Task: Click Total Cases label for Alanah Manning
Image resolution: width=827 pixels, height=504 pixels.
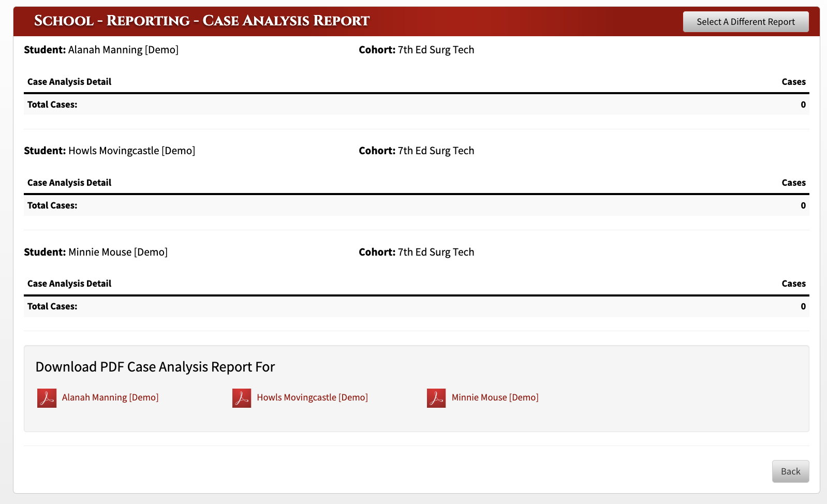Action: [52, 105]
